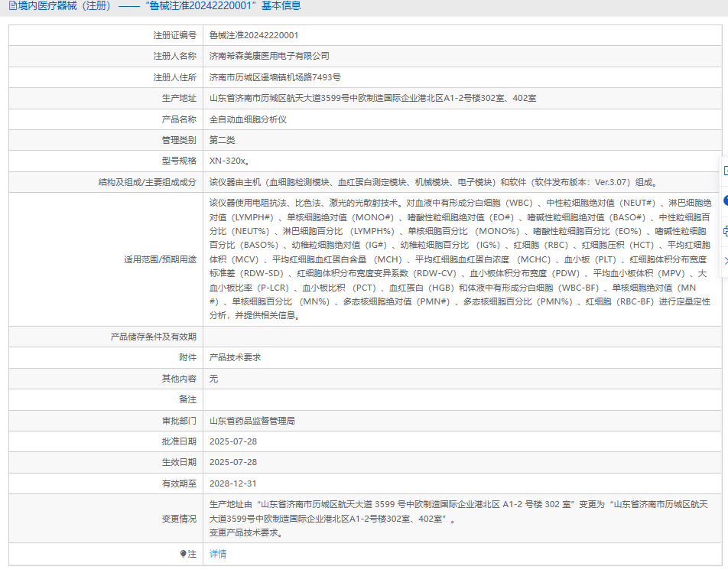Click the marker icon beside 注 label
Image resolution: width=728 pixels, height=573 pixels.
(183, 554)
